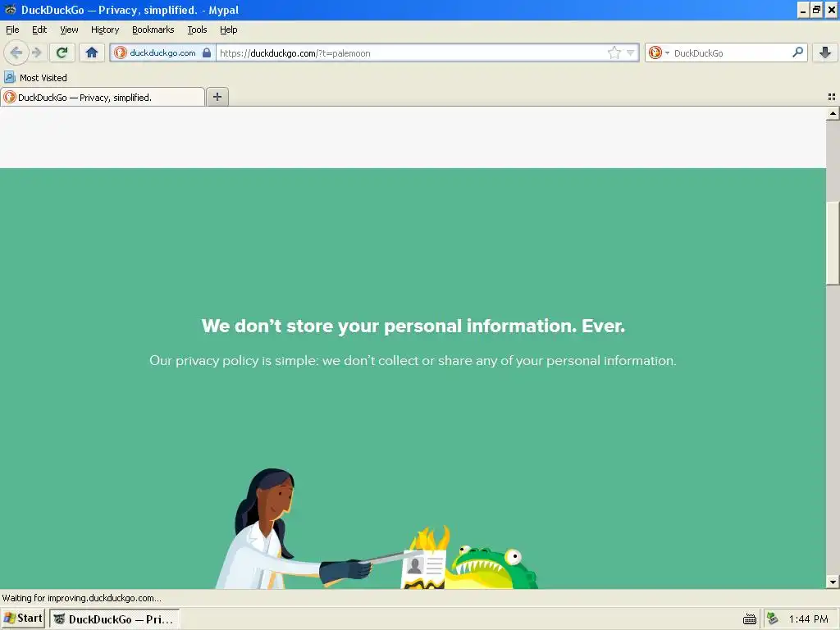Open the Edit menu
840x630 pixels.
click(x=39, y=30)
